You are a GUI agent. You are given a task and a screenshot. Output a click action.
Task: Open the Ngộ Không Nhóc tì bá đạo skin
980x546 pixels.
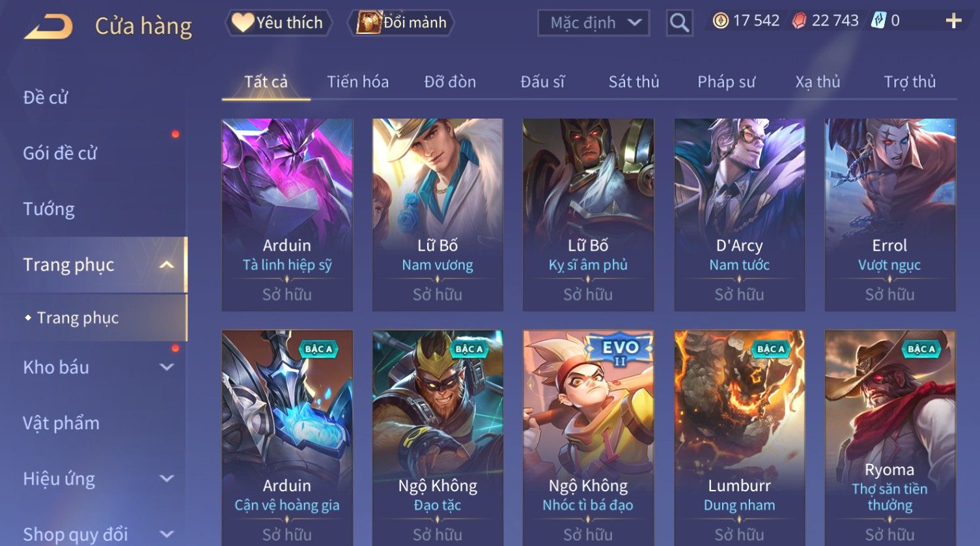(x=588, y=438)
